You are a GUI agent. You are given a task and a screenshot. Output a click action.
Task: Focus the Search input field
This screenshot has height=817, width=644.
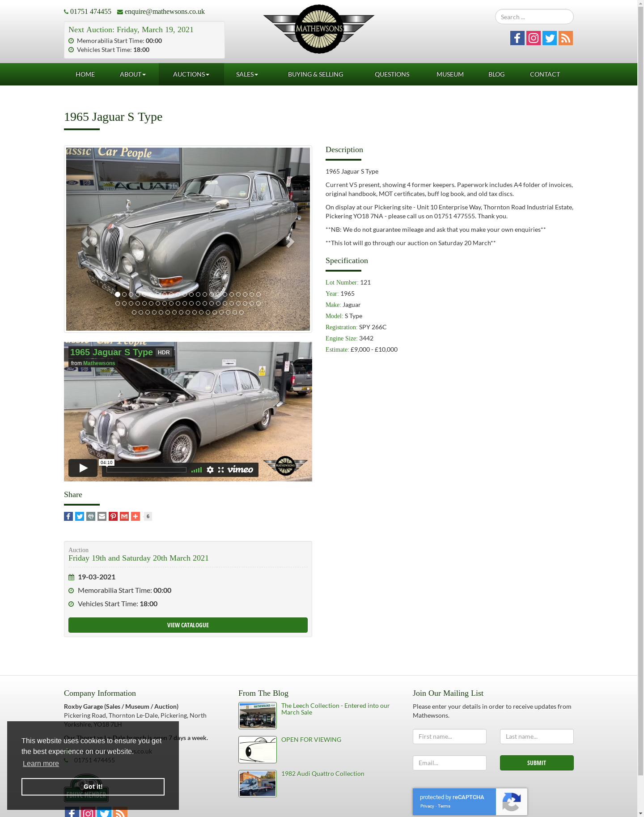click(534, 17)
